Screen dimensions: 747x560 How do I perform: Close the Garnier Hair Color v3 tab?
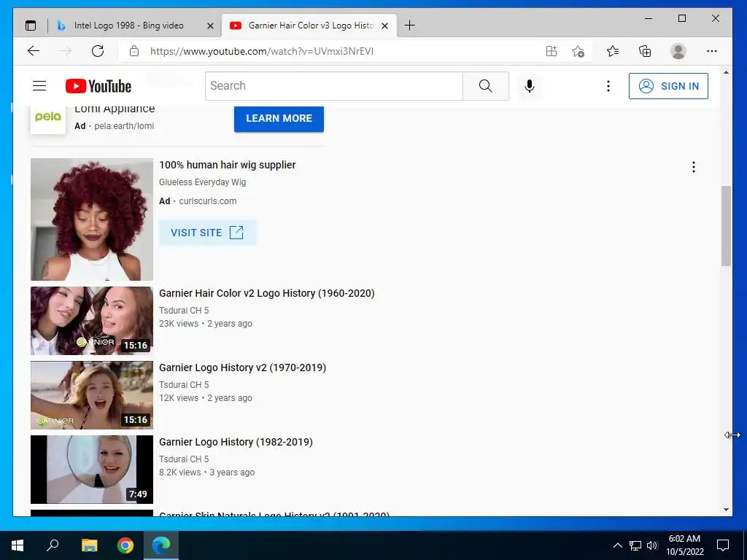click(385, 26)
